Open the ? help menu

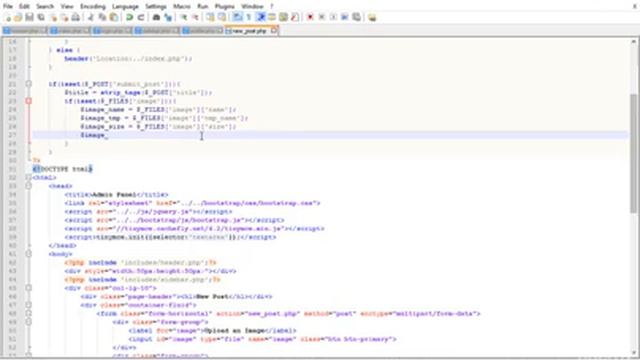click(x=272, y=6)
